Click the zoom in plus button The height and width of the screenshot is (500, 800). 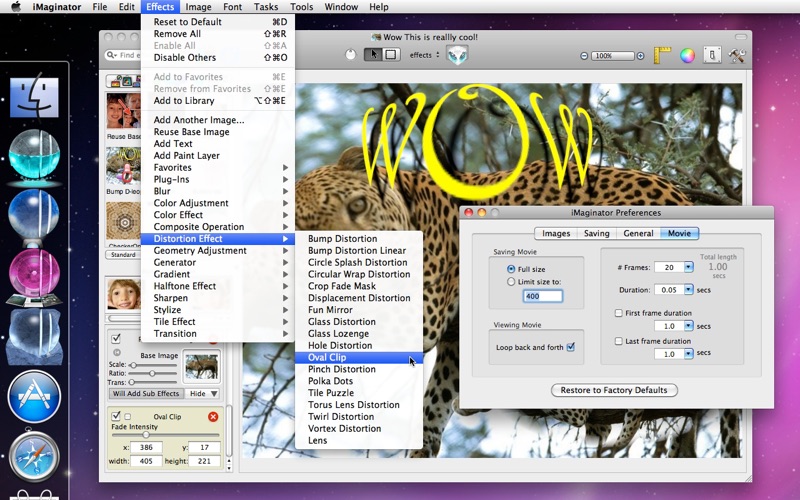640,56
